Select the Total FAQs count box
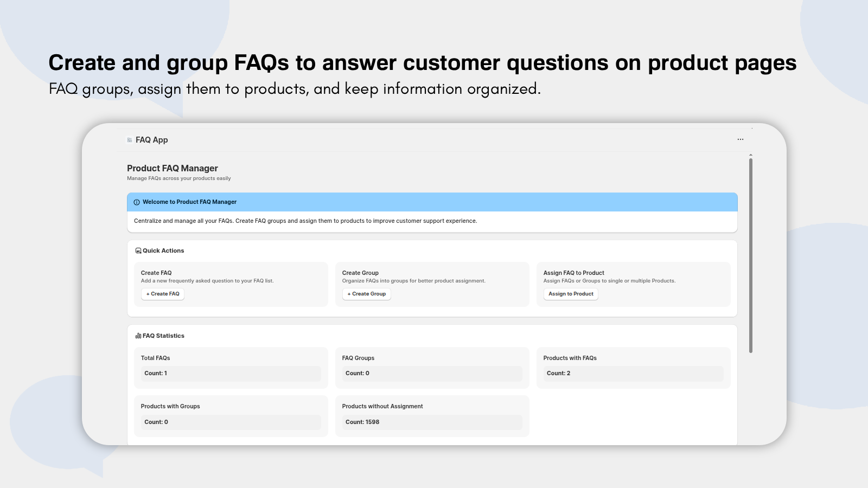This screenshot has width=868, height=488. pos(231,374)
